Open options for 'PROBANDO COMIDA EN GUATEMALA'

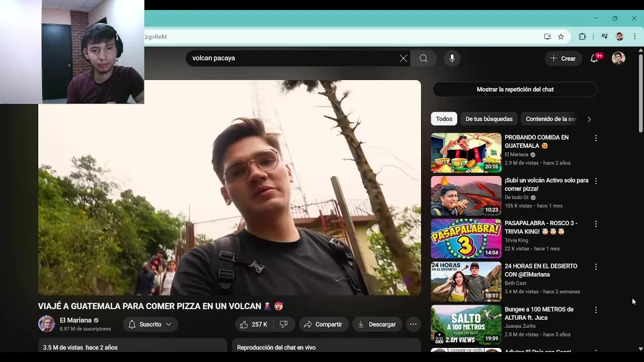pos(596,138)
